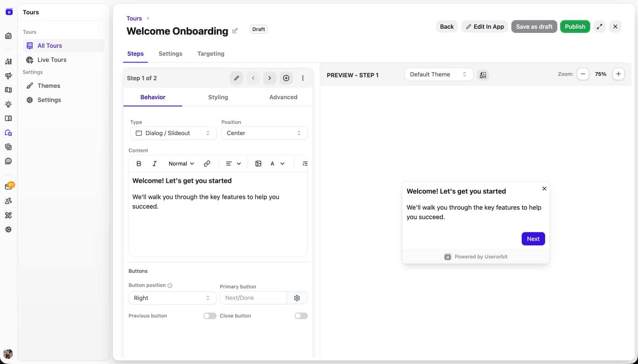
Task: Open the Styling tab for this step
Action: [218, 97]
